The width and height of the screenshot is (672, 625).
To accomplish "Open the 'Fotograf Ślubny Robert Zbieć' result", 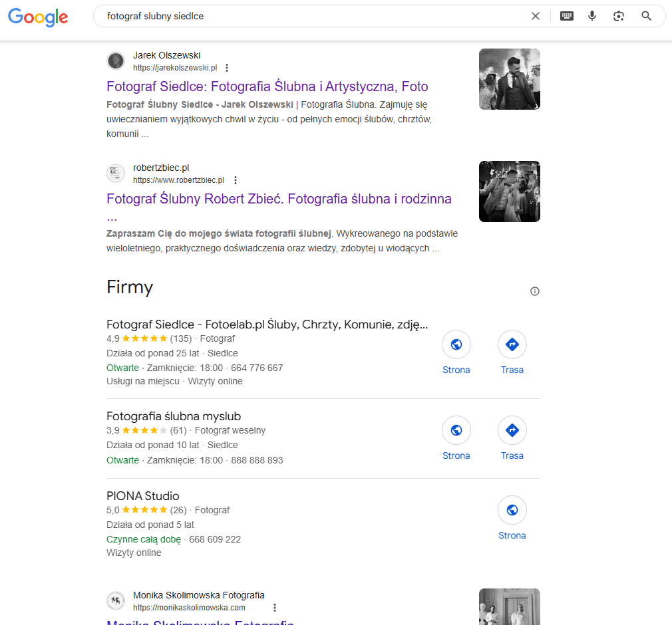I will [279, 199].
